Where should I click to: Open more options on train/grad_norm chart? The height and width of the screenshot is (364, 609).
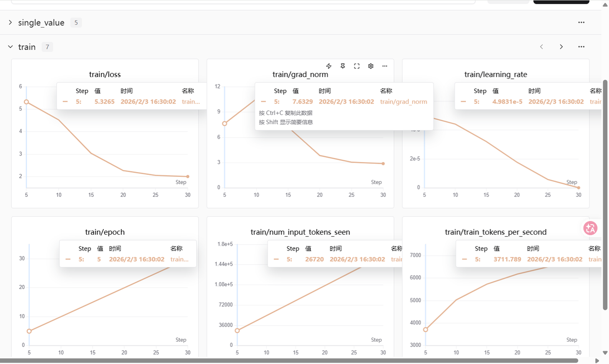[385, 66]
